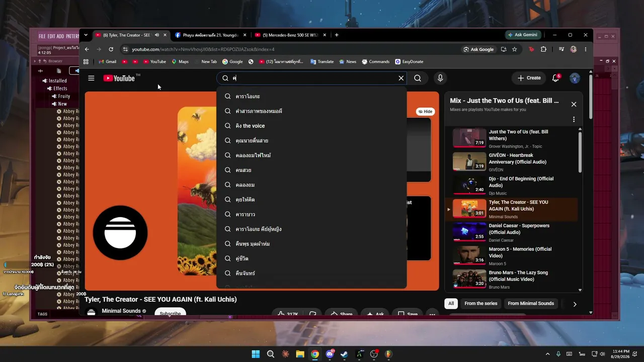The width and height of the screenshot is (644, 362).
Task: Show more filter chips with the arrow
Action: click(575, 304)
